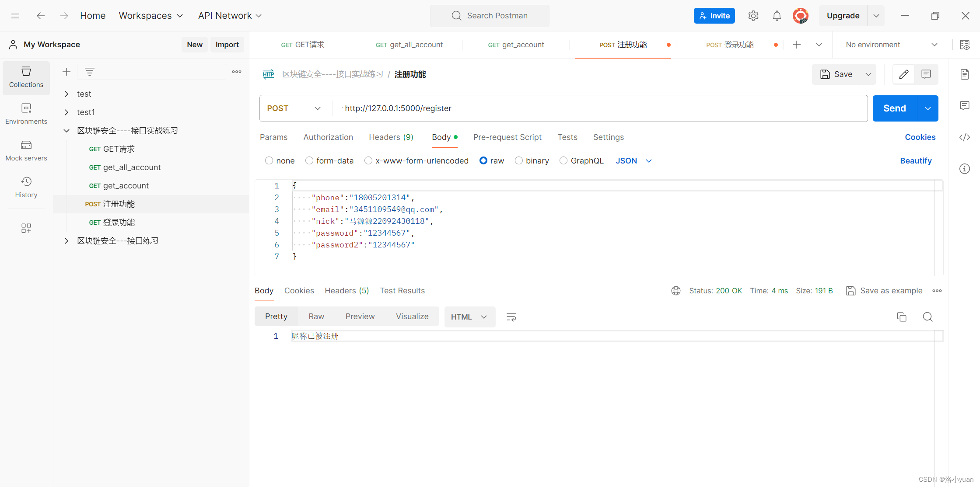Open the History sidebar panel

point(26,188)
